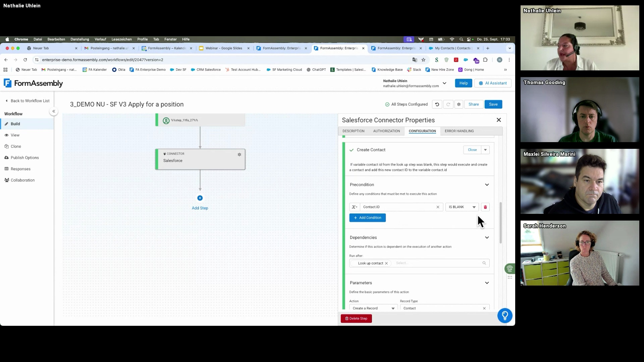Click the Salesforce connector step gear icon
This screenshot has height=362, width=644.
[239, 155]
